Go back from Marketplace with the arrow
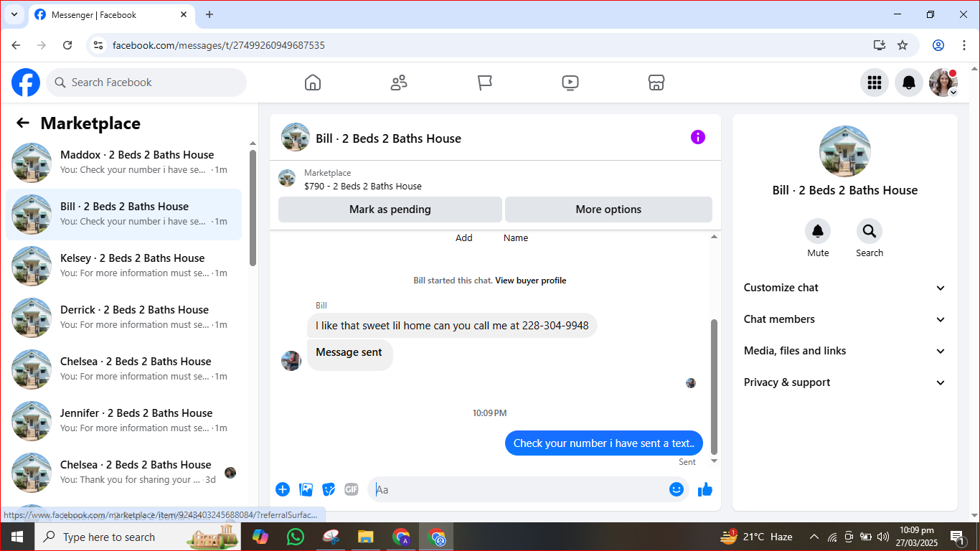This screenshot has width=980, height=551. [23, 123]
